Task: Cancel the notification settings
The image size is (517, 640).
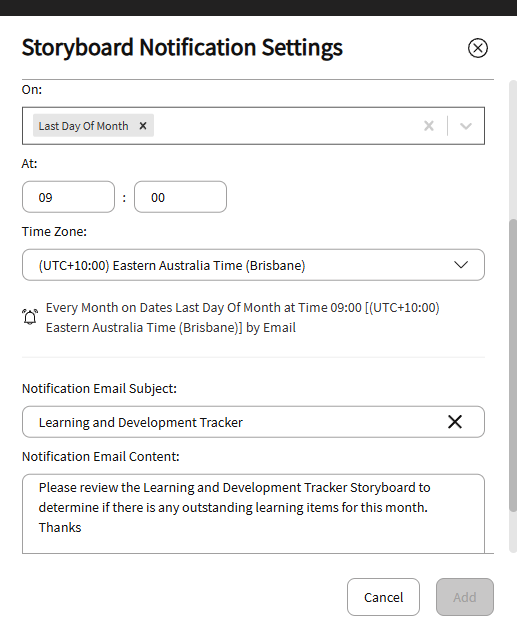Action: pos(383,597)
